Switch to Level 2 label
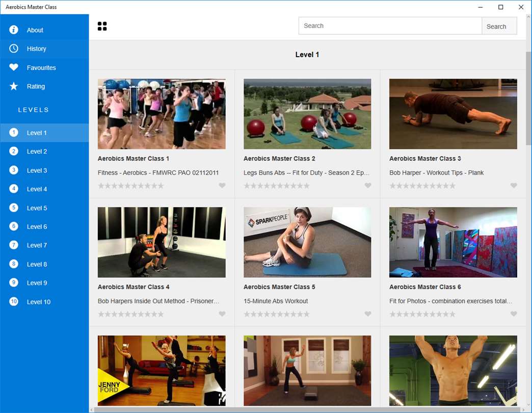This screenshot has height=413, width=532. 37,151
